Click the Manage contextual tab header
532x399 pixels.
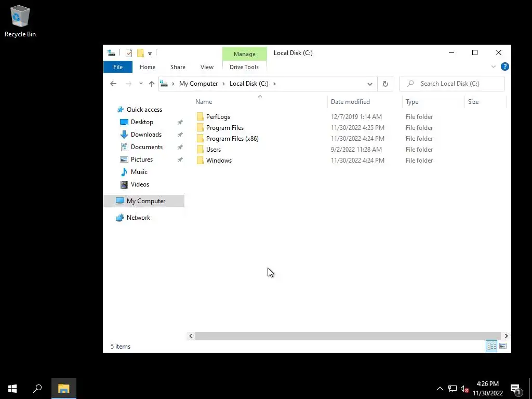pyautogui.click(x=244, y=54)
